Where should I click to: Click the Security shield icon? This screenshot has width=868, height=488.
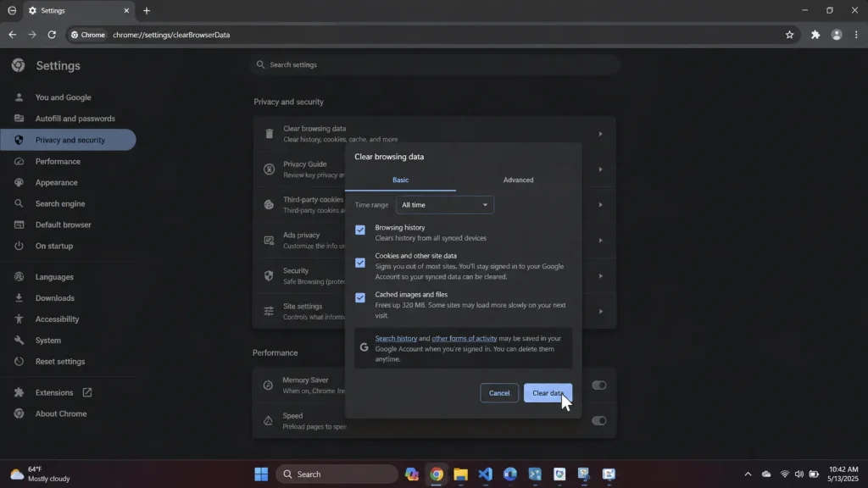(269, 275)
